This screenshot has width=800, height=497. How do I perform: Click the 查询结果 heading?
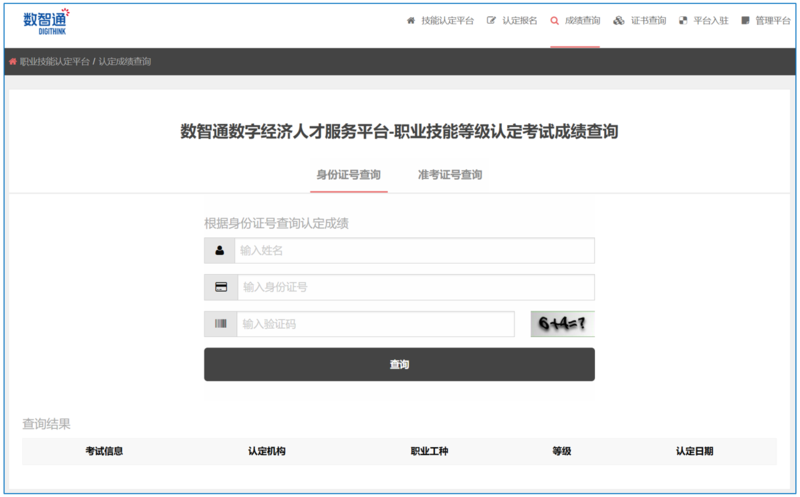pyautogui.click(x=46, y=424)
